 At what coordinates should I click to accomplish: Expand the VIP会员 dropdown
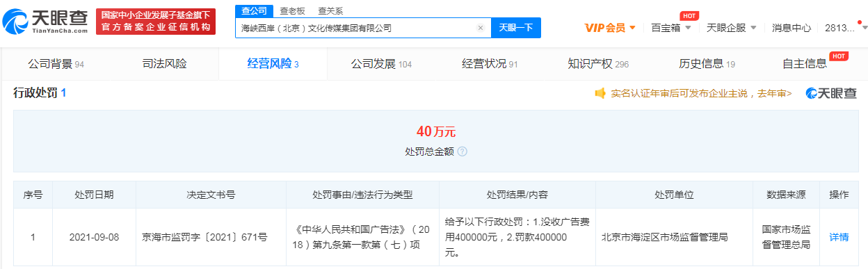(x=611, y=28)
